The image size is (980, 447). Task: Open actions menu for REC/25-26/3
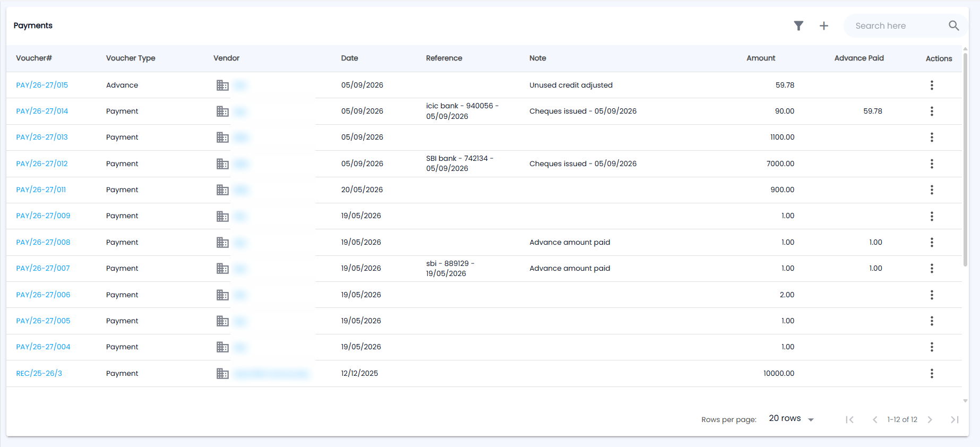click(932, 373)
